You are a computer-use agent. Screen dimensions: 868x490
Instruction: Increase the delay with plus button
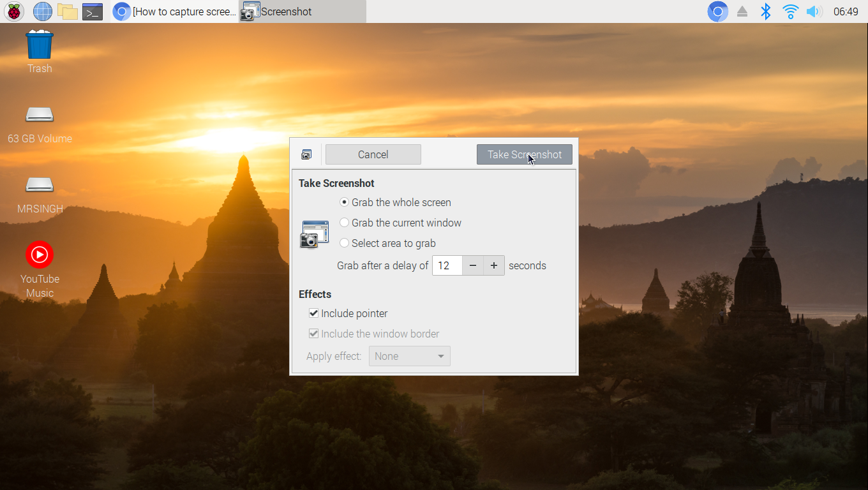[494, 265]
